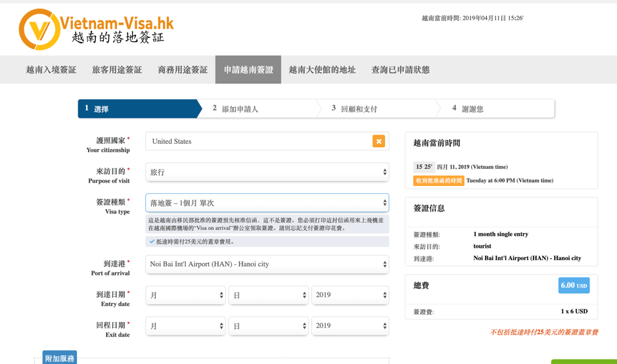Click the 25 USD stamping fee checkmark

click(152, 242)
